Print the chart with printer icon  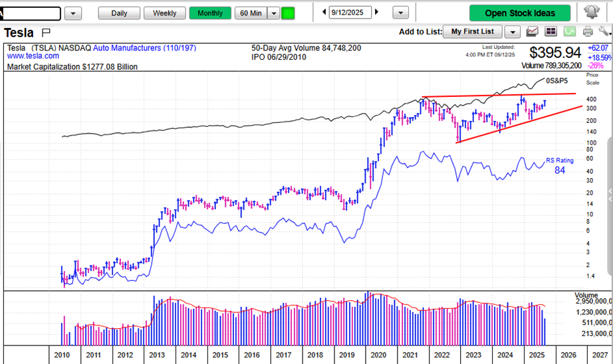588,31
